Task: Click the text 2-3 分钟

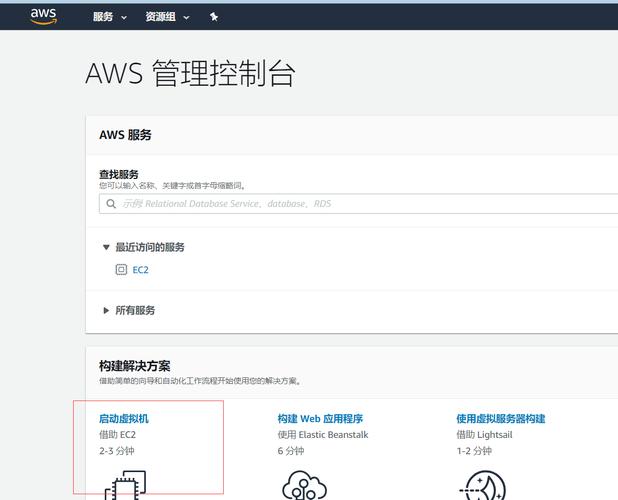Action: (117, 451)
